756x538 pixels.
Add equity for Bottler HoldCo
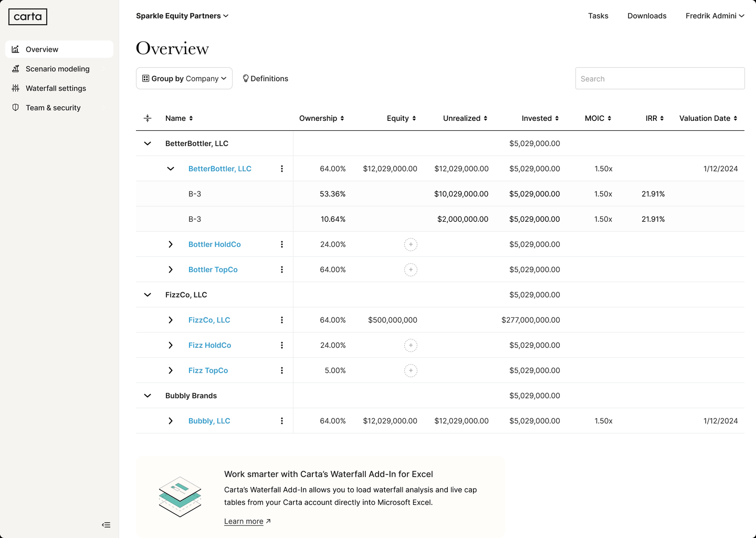411,244
